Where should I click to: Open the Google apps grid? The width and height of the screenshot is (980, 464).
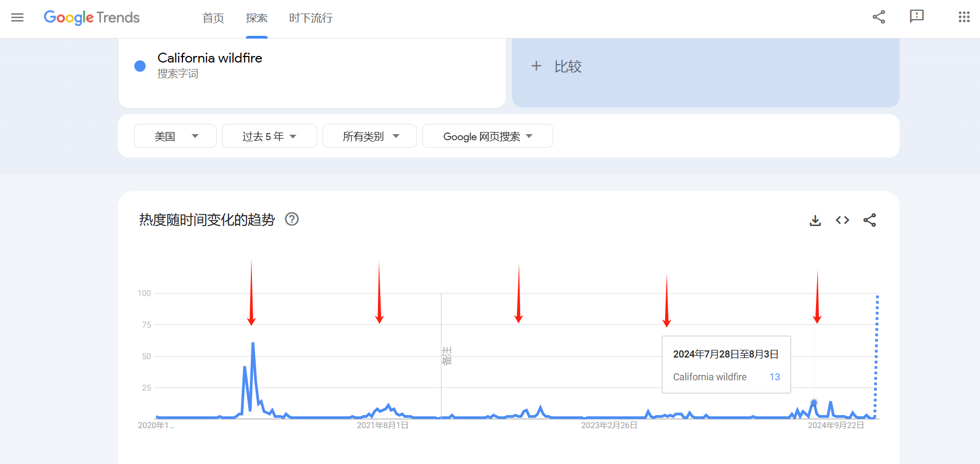(964, 17)
